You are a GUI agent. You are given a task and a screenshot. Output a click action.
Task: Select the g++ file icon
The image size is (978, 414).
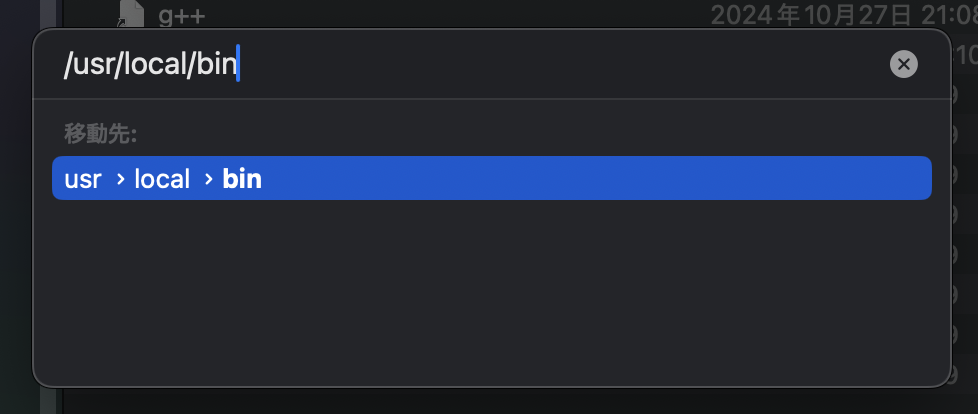130,14
